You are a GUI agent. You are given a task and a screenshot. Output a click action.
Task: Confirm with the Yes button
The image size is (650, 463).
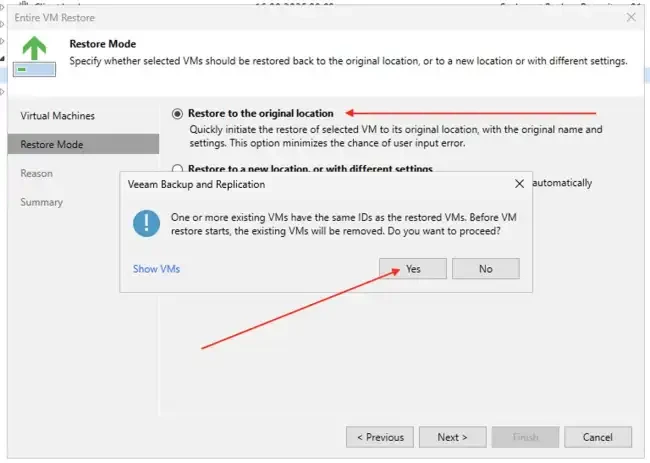[413, 269]
